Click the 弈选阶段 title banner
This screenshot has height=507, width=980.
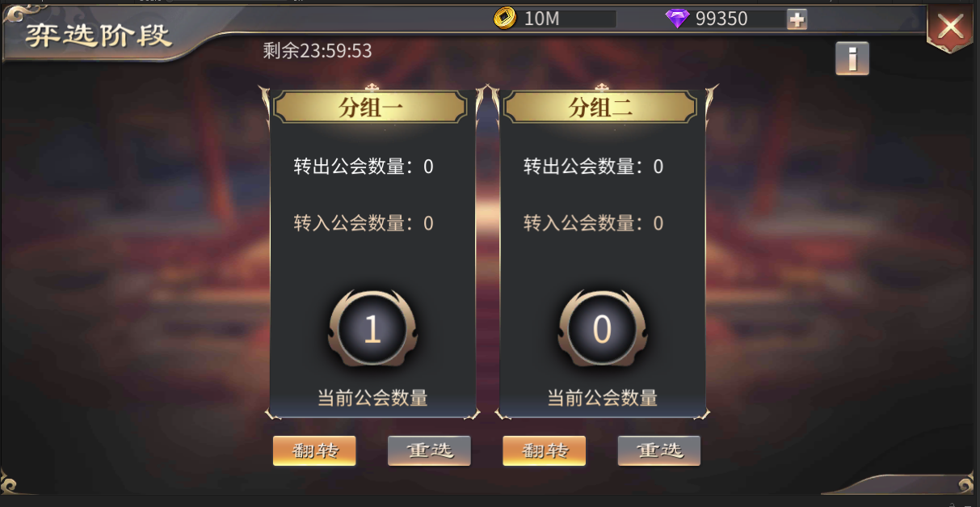(x=99, y=35)
